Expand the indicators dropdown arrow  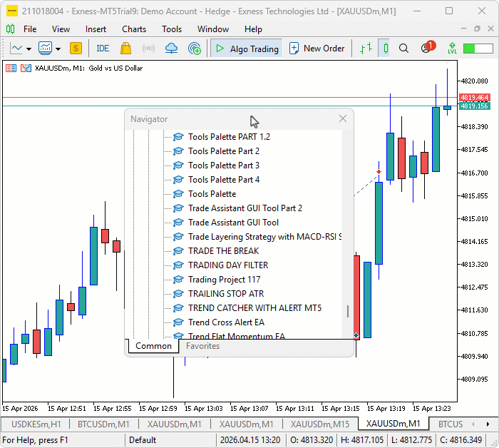58,49
